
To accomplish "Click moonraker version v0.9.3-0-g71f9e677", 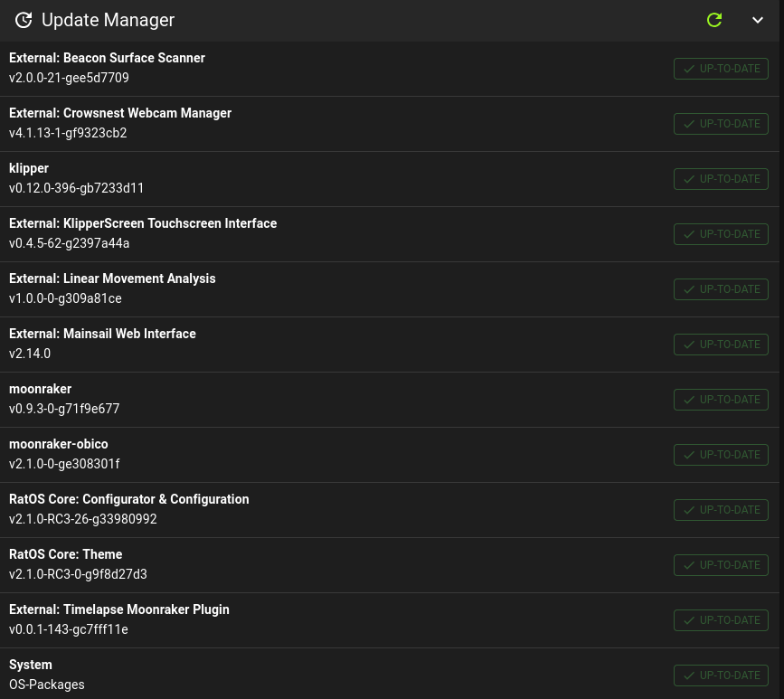I will (x=64, y=409).
